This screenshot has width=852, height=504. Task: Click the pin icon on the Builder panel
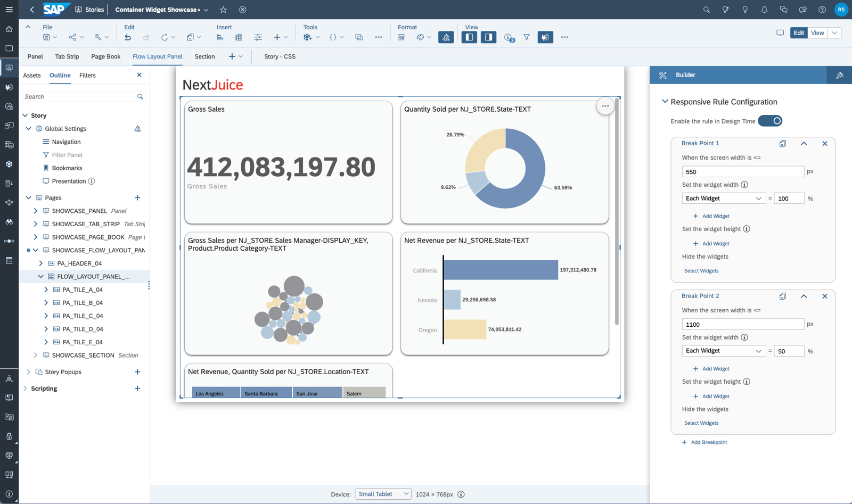839,75
